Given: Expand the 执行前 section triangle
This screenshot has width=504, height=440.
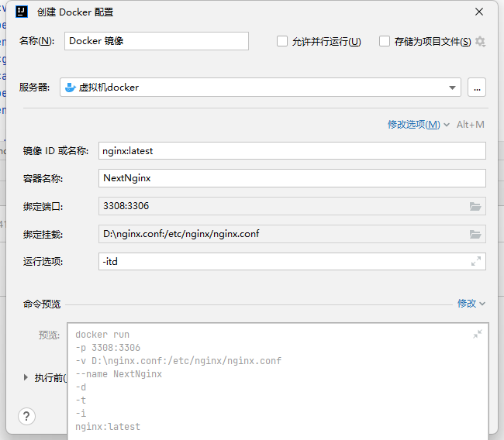Looking at the screenshot, I should (x=26, y=377).
